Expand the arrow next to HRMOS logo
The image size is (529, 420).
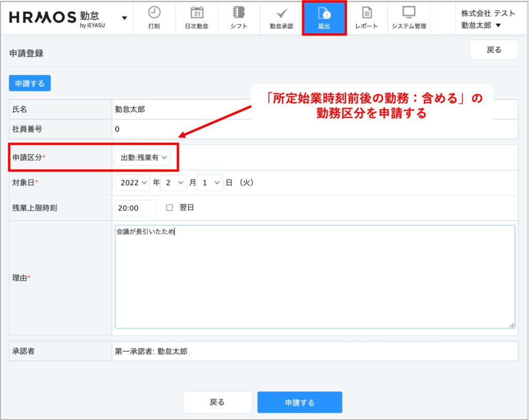(125, 18)
